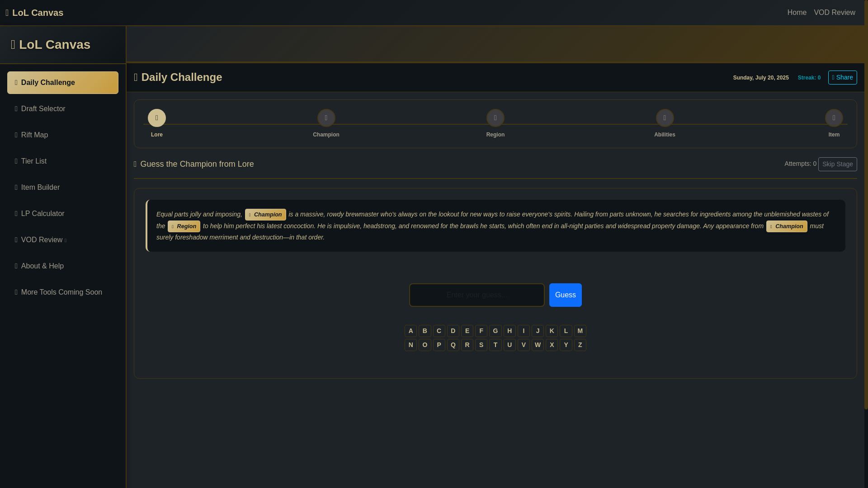Viewport: 868px width, 488px height.
Task: Filter by letter D
Action: point(453,331)
